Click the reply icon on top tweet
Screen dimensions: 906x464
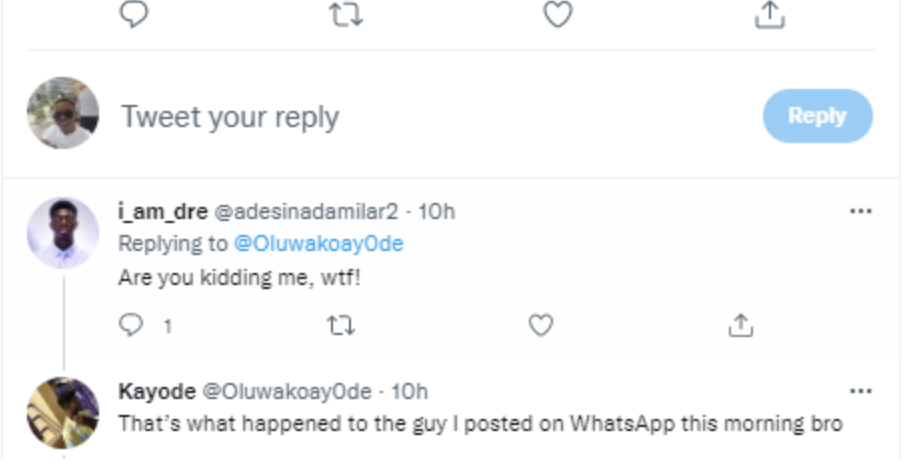pyautogui.click(x=133, y=14)
